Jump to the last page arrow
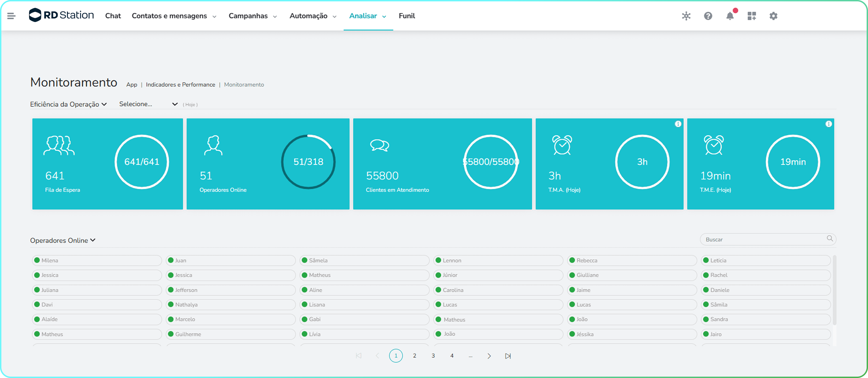Viewport: 868px width, 378px height. (x=508, y=356)
